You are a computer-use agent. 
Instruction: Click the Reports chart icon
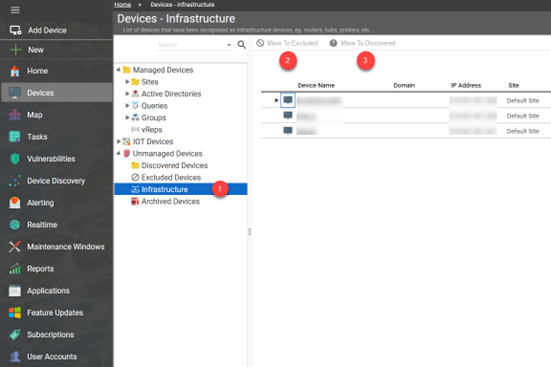(x=15, y=269)
